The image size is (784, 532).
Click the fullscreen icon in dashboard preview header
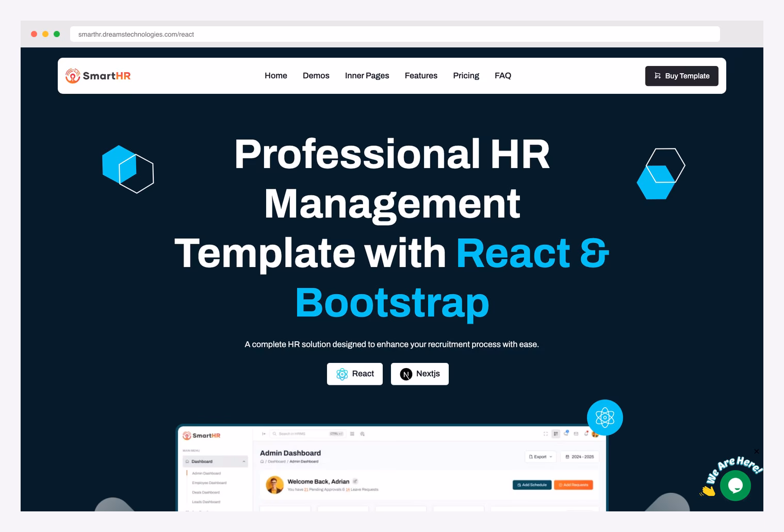(x=546, y=434)
